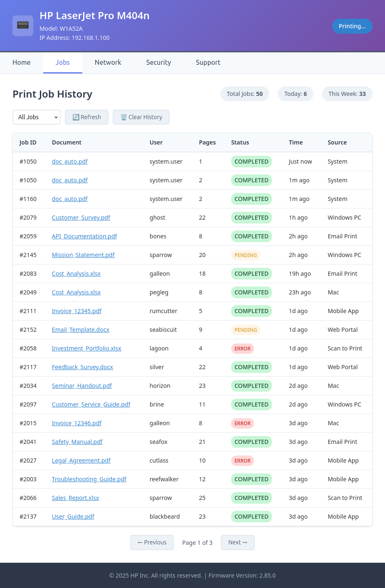385x588 pixels.
Task: Open Investment_Portfolio.xlsx document
Action: coord(86,348)
